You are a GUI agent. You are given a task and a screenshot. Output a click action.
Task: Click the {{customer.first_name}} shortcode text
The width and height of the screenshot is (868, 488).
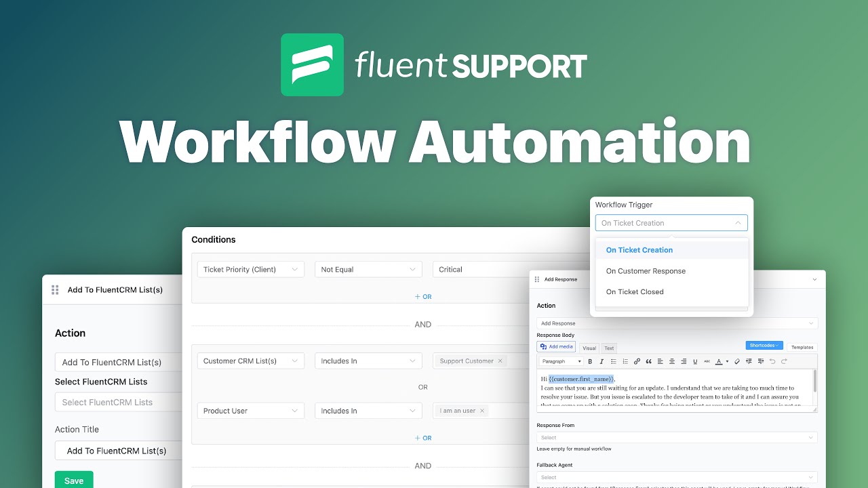581,379
